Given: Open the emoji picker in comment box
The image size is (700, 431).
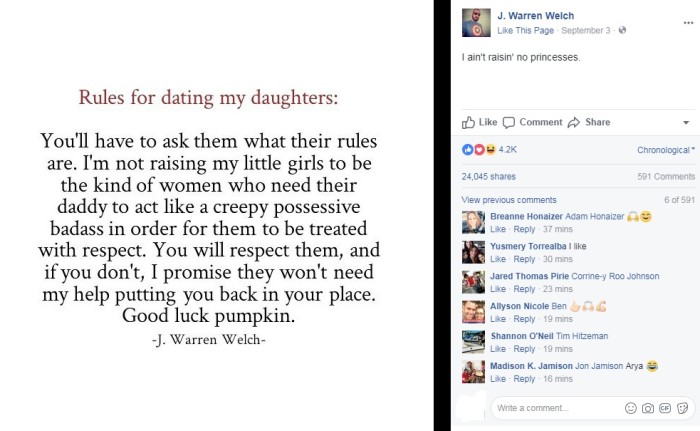Looking at the screenshot, I should pyautogui.click(x=630, y=408).
